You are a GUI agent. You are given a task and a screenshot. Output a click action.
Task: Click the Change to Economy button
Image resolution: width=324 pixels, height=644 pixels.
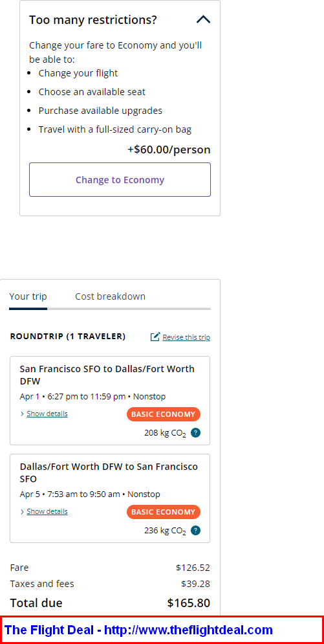pyautogui.click(x=120, y=179)
